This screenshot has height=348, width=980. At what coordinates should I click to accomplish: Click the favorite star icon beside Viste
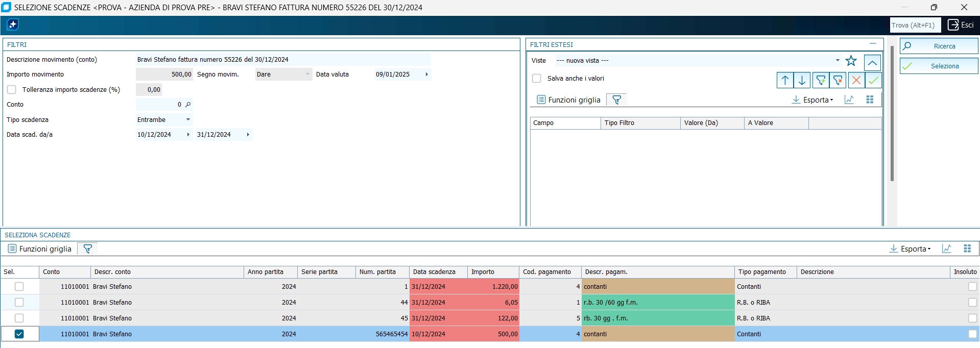pos(851,61)
